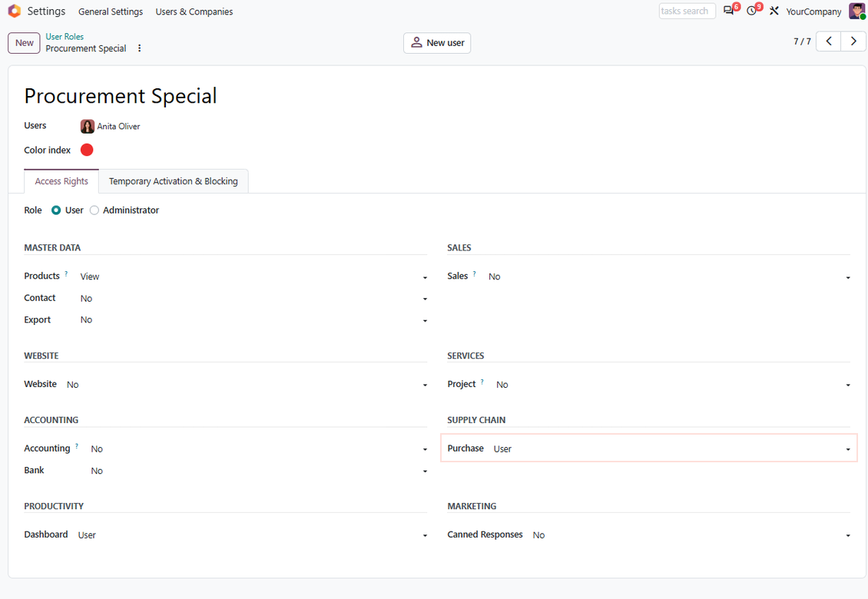
Task: Open the Canned Responses dropdown
Action: [691, 534]
